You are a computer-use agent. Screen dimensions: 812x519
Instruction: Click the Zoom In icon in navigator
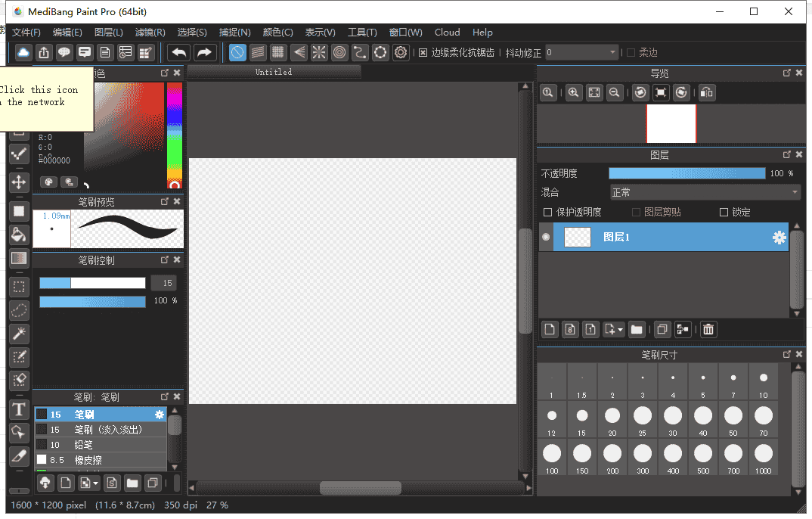(x=574, y=92)
